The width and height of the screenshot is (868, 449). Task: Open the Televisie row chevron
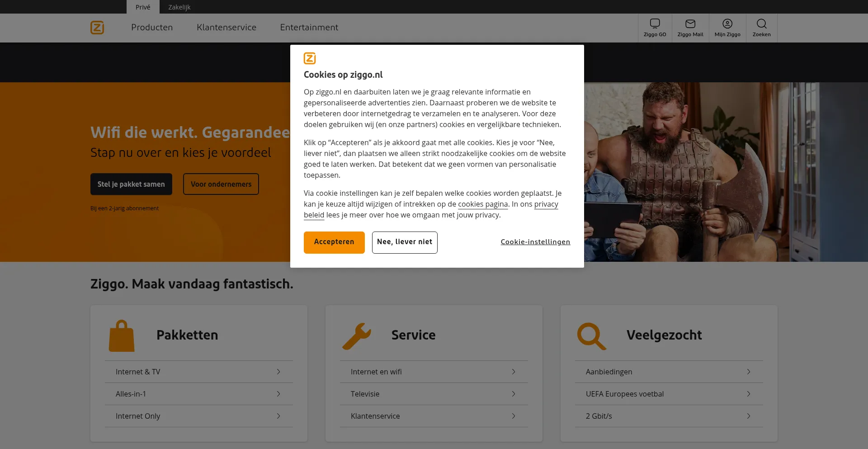[514, 394]
